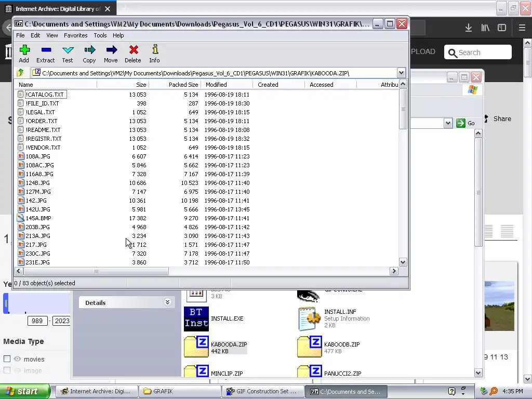The width and height of the screenshot is (532, 399).
Task: Sort by the Packed Size column header
Action: (175, 85)
